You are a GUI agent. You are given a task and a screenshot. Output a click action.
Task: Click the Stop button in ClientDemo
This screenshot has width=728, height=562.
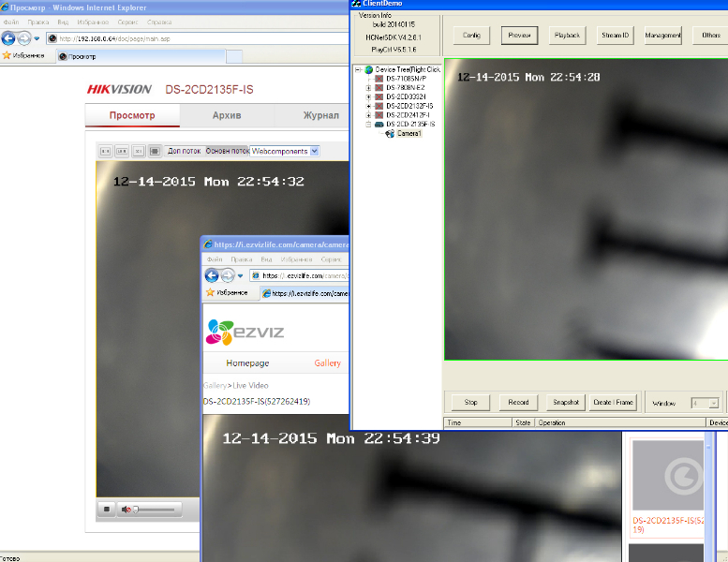[x=470, y=403]
